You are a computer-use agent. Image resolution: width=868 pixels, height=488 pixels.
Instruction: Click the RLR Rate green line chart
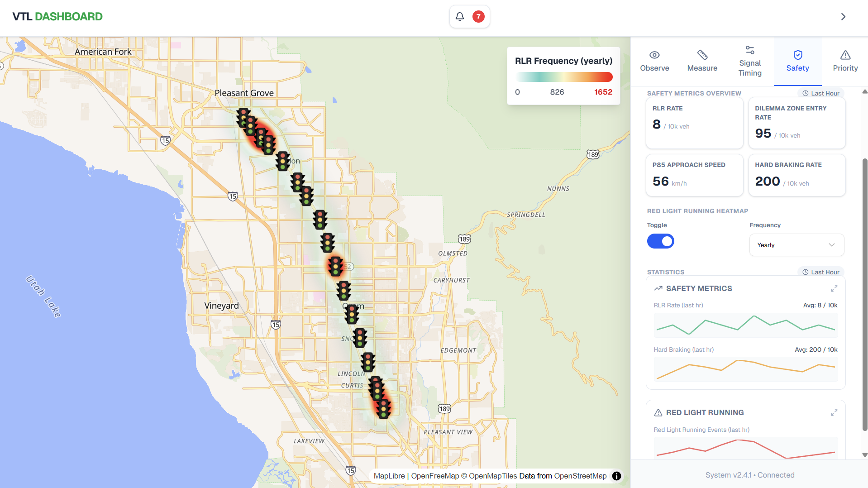tap(745, 325)
